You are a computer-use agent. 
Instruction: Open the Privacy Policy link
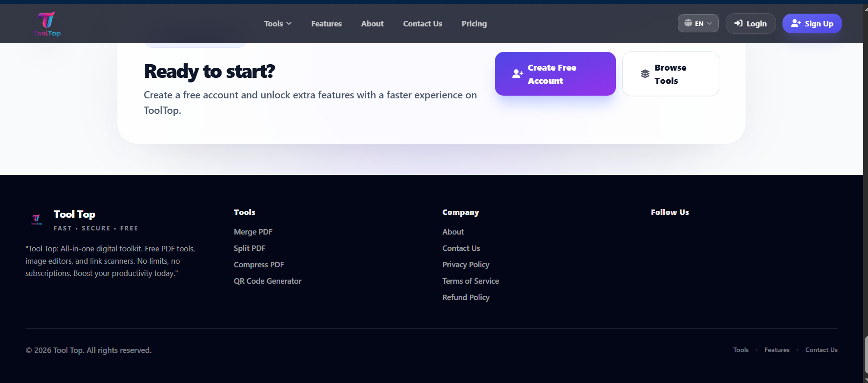tap(466, 265)
